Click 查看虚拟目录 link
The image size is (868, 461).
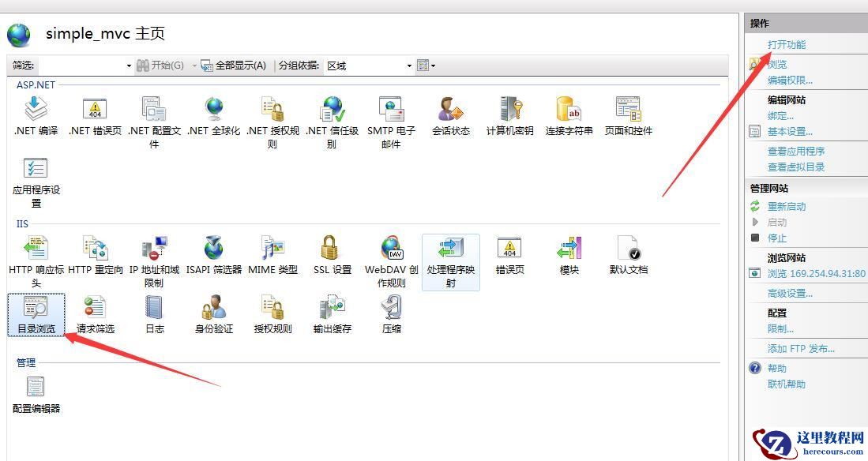click(795, 167)
